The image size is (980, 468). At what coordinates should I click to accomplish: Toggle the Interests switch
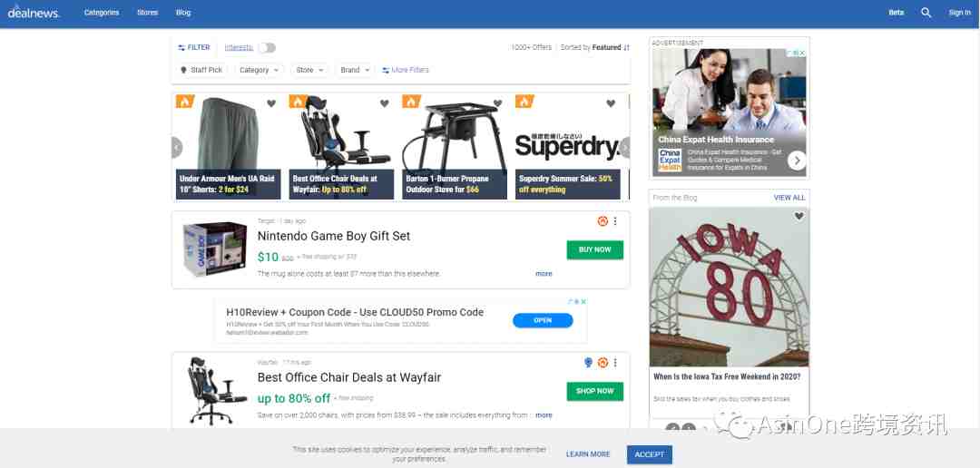267,47
